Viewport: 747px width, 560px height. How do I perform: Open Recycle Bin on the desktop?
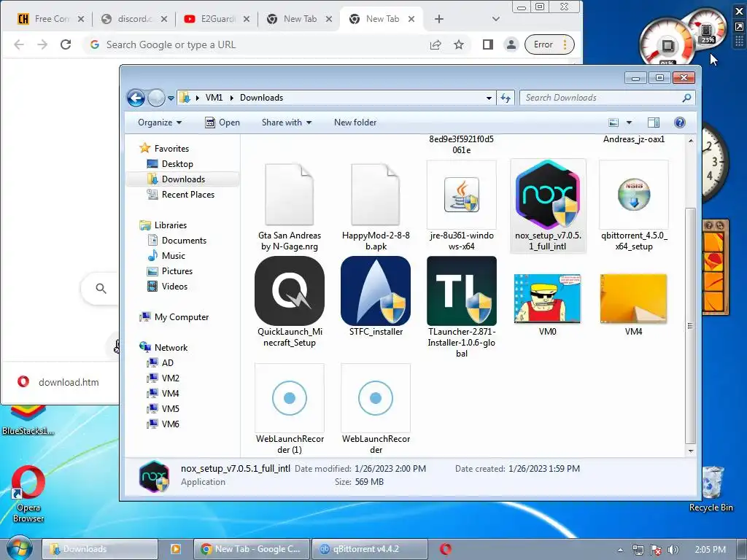tap(711, 489)
